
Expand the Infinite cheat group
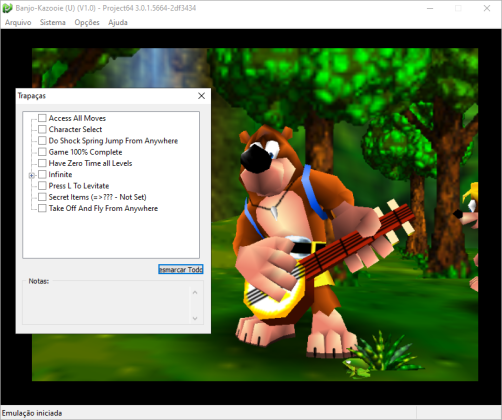32,175
